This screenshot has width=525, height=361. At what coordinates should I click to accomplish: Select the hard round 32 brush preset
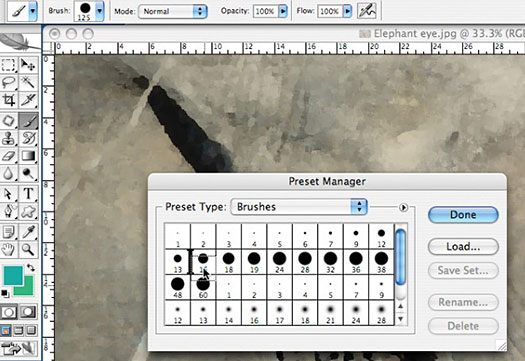[330, 262]
